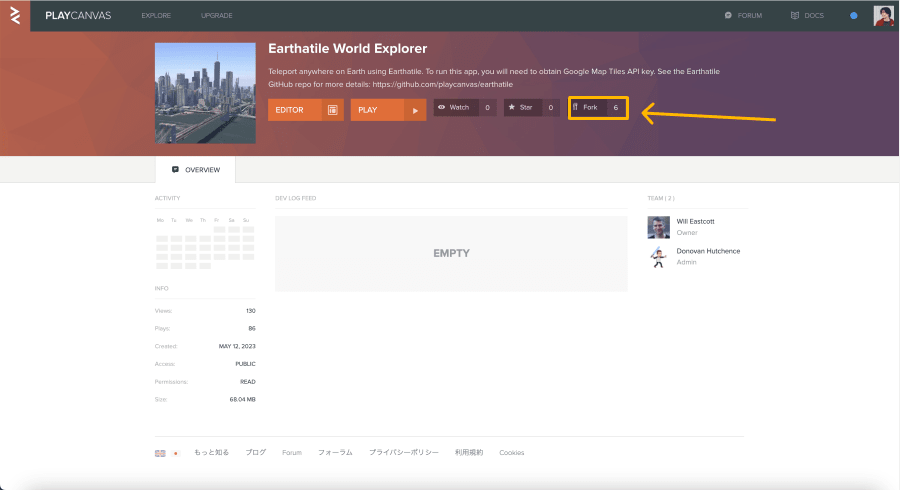Click the Earthatile World Explorer title

click(x=347, y=49)
